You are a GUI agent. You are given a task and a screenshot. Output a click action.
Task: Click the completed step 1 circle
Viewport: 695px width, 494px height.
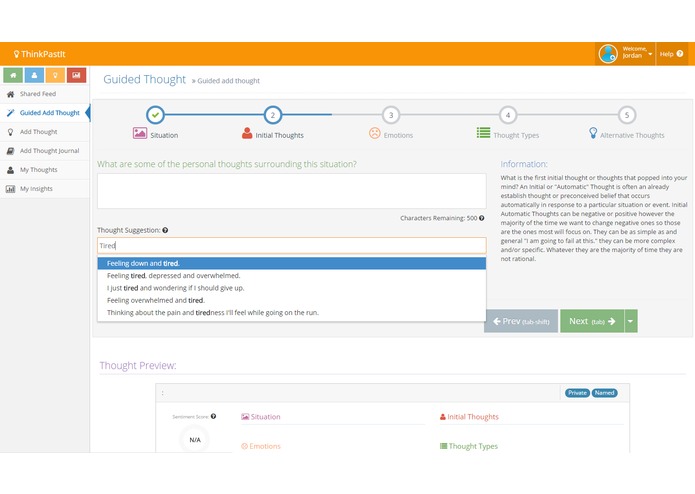point(155,115)
